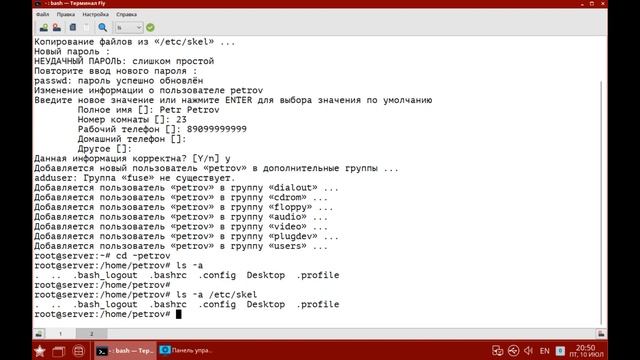Activate the Панель управления taskbar button

(x=186, y=350)
